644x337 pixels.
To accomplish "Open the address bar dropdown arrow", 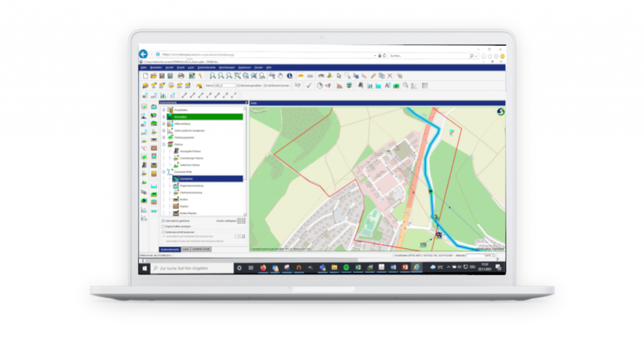I will [x=375, y=55].
